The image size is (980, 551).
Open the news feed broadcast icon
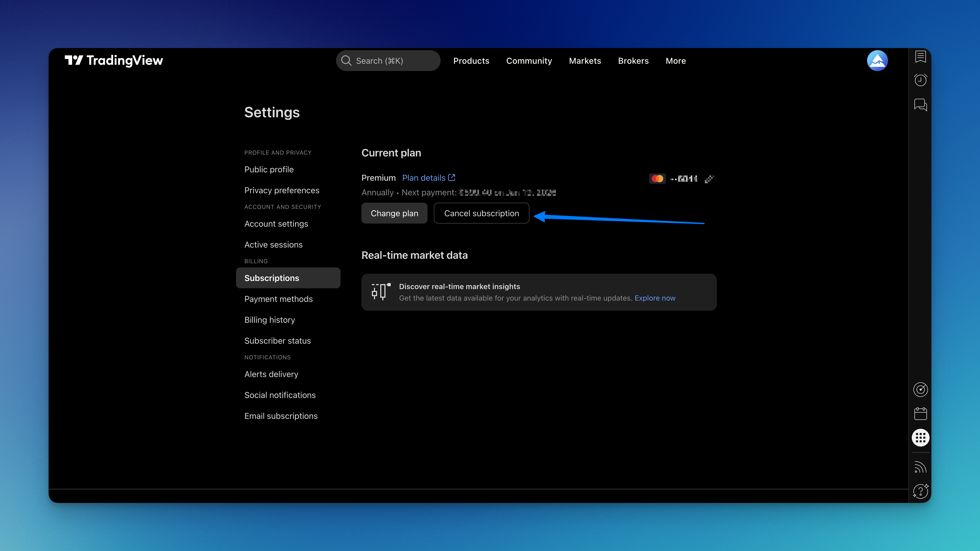(920, 467)
